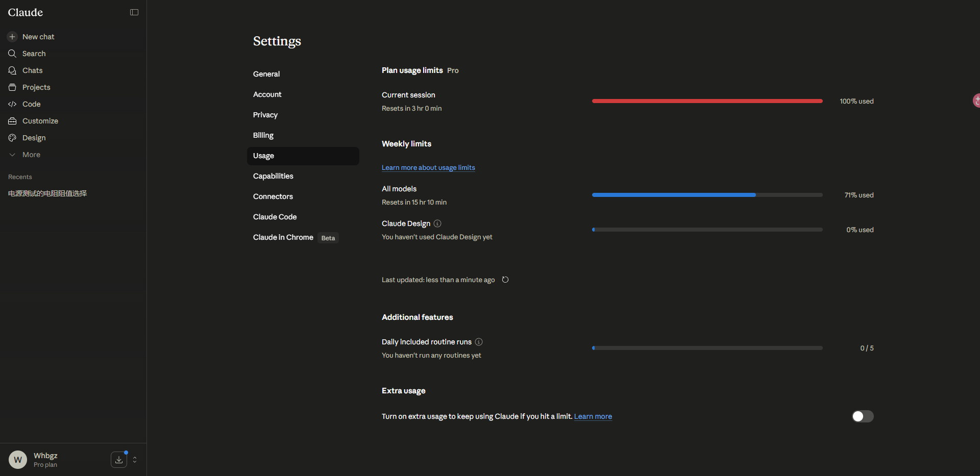Click the blue All models usage bar
Image resolution: width=980 pixels, height=476 pixels.
pos(707,195)
